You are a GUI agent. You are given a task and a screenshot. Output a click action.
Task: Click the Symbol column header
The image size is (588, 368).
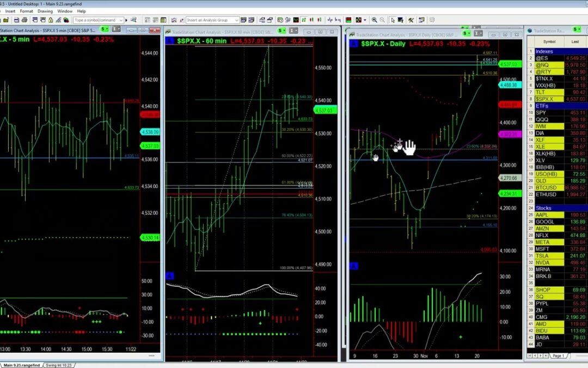(x=549, y=41)
